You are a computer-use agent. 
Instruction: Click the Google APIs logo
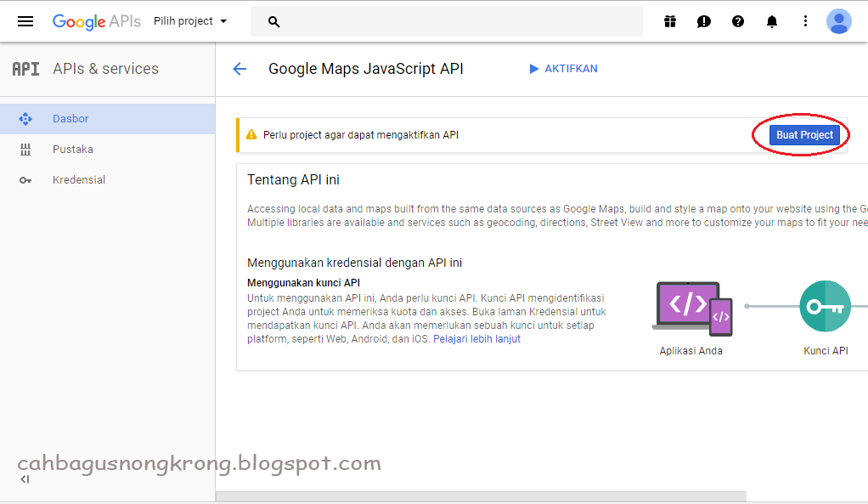pos(96,21)
